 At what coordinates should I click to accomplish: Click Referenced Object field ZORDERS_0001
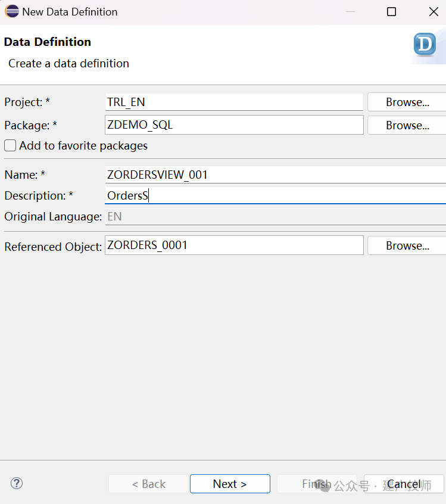234,245
